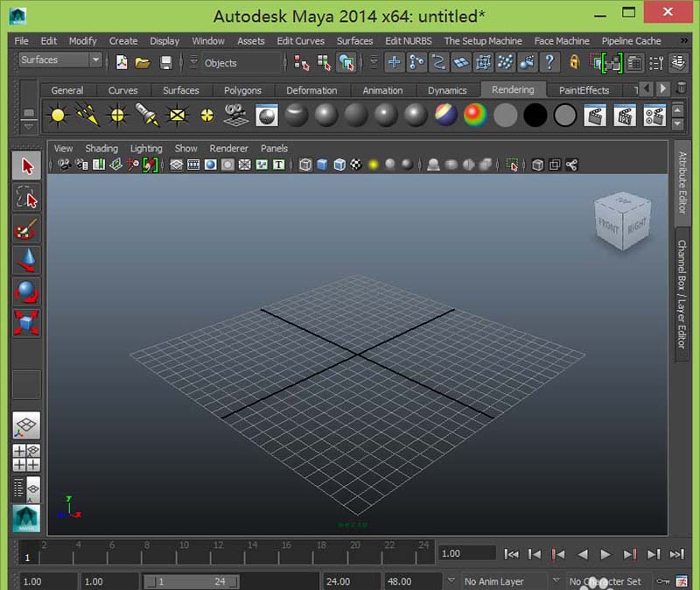The height and width of the screenshot is (590, 700).
Task: Click the ViewCube FRONT face
Action: tap(608, 225)
